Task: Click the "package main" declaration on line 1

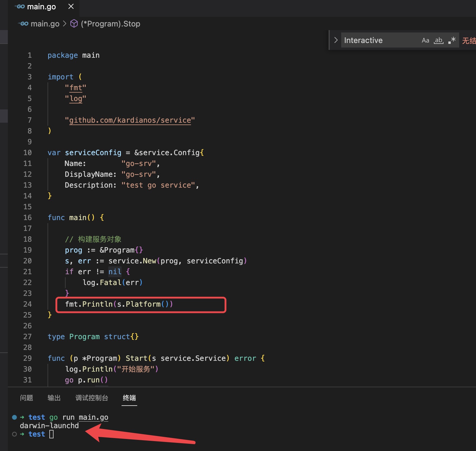Action: click(73, 55)
